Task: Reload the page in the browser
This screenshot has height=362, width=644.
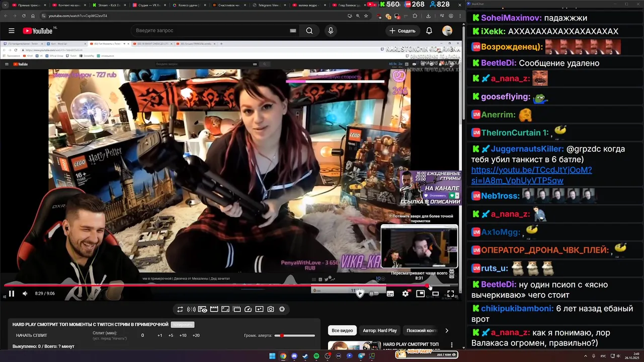Action: click(24, 16)
